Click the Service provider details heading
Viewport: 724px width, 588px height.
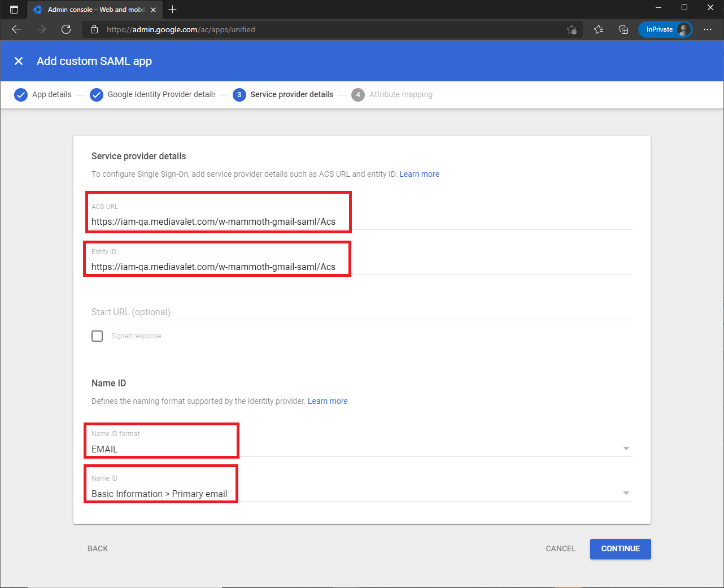tap(139, 156)
